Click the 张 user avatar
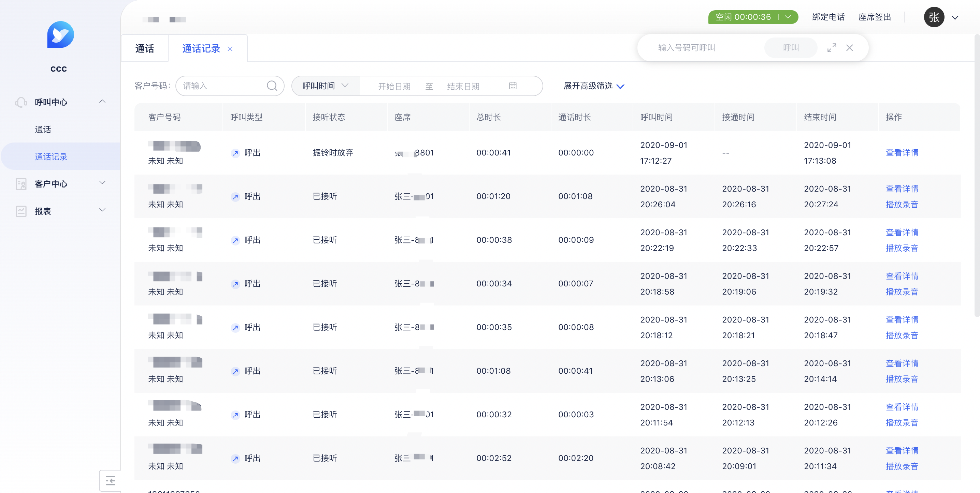980x493 pixels. (934, 17)
